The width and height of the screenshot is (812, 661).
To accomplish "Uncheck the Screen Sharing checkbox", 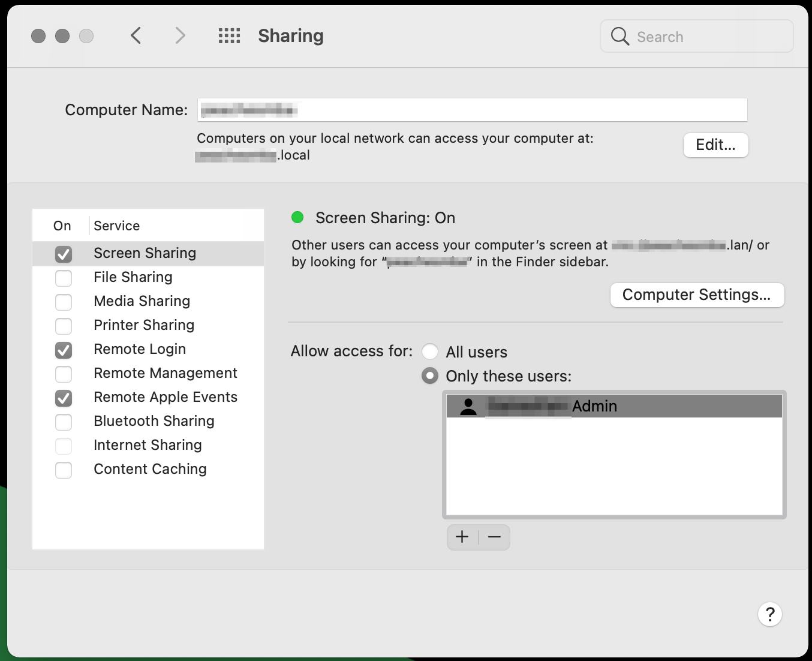I will (64, 254).
